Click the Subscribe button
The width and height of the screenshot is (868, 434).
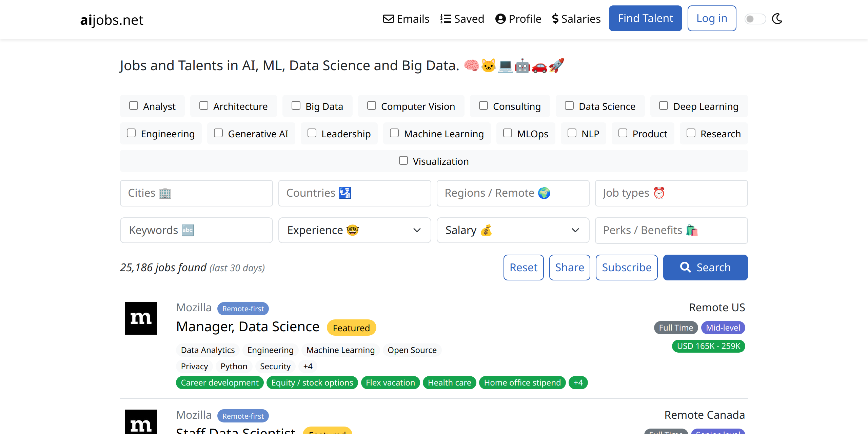click(627, 267)
